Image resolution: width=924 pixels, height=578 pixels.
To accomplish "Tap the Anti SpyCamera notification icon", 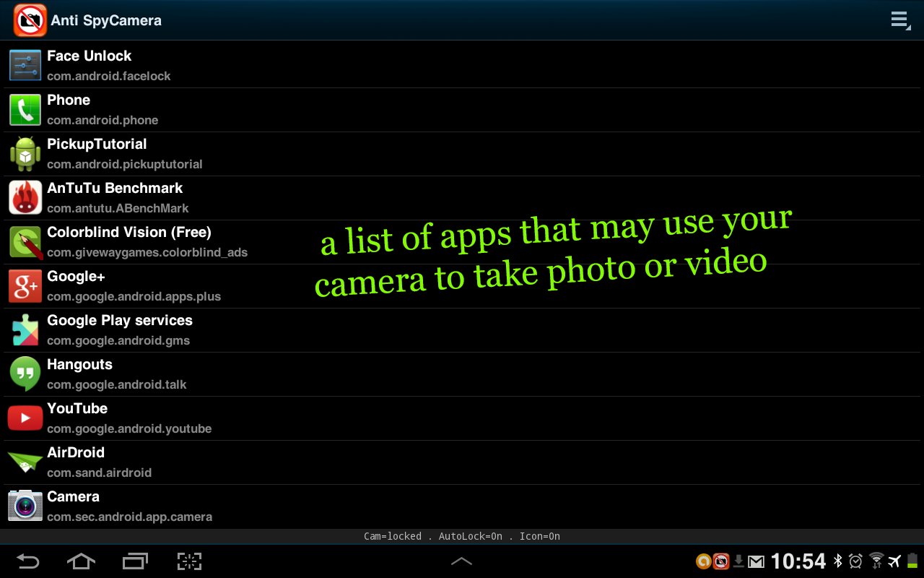I will (x=721, y=561).
